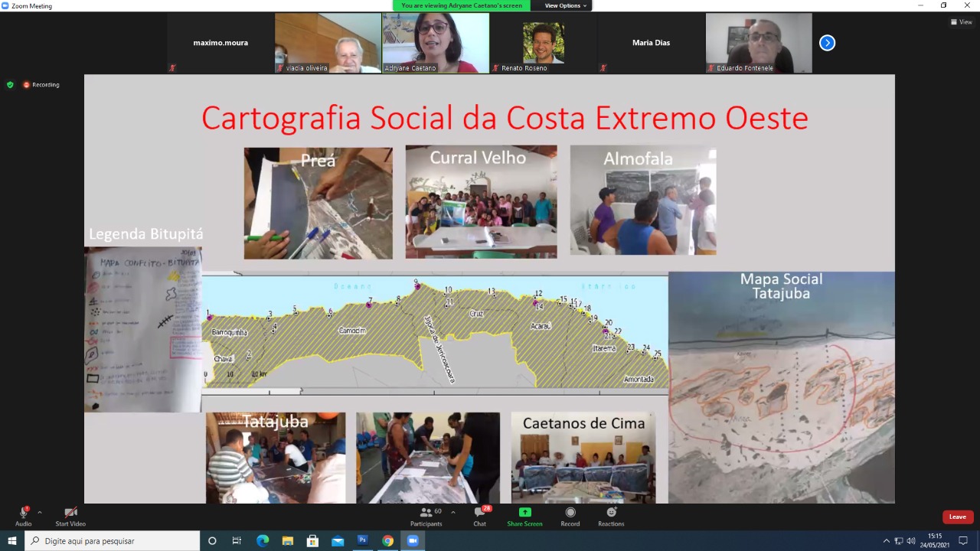The image size is (980, 551).
Task: Open Google Chrome from the taskbar
Action: [388, 540]
